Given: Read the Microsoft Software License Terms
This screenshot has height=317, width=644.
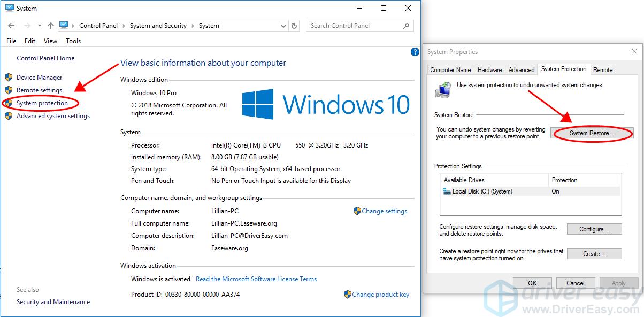Looking at the screenshot, I should point(256,279).
